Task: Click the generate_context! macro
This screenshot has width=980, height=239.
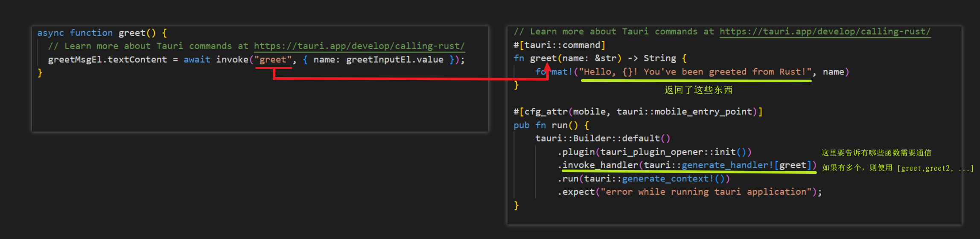Action: pyautogui.click(x=668, y=179)
